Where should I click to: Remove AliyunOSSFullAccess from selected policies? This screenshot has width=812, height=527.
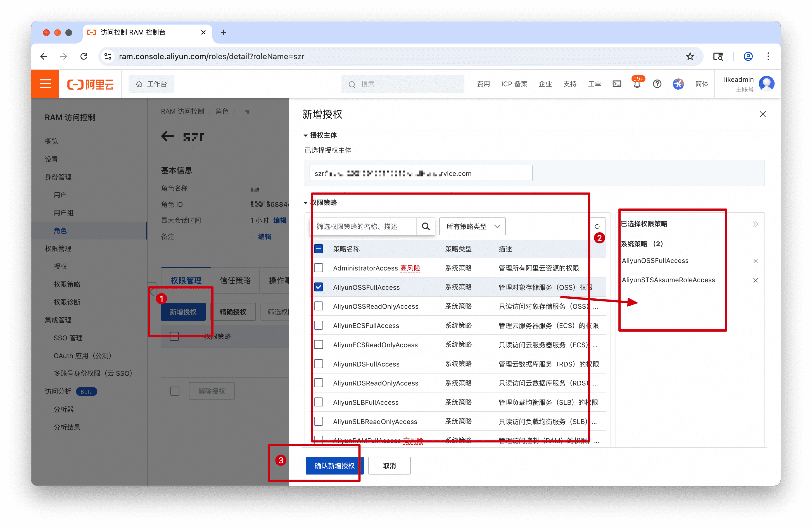tap(755, 261)
